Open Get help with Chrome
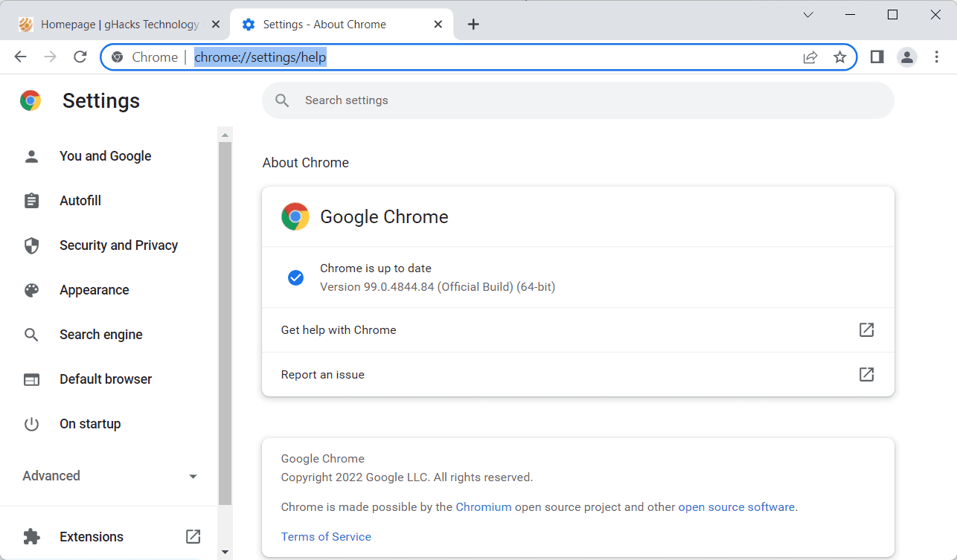This screenshot has height=560, width=957. click(x=577, y=330)
